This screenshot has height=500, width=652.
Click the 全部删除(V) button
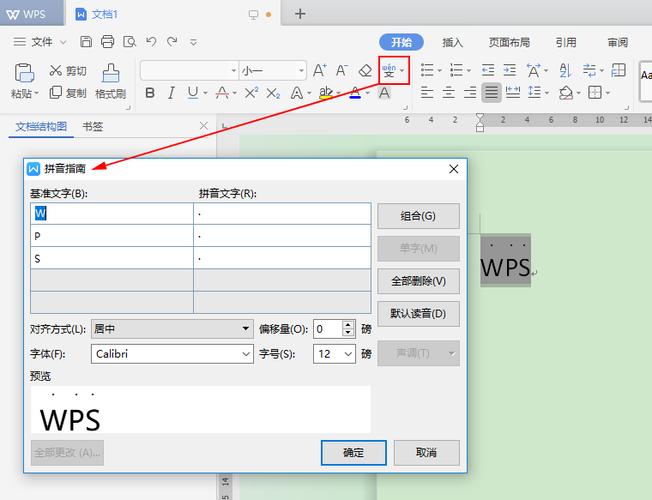[x=418, y=281]
